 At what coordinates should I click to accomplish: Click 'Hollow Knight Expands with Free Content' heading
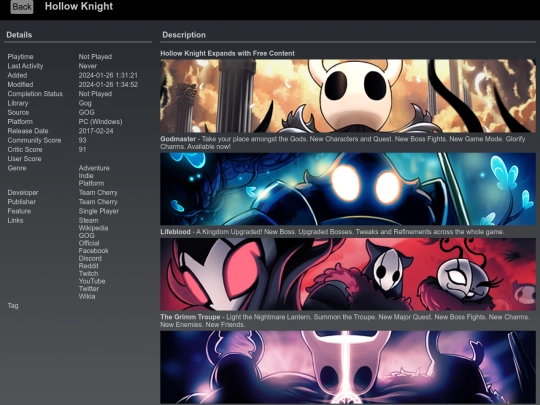click(x=227, y=53)
